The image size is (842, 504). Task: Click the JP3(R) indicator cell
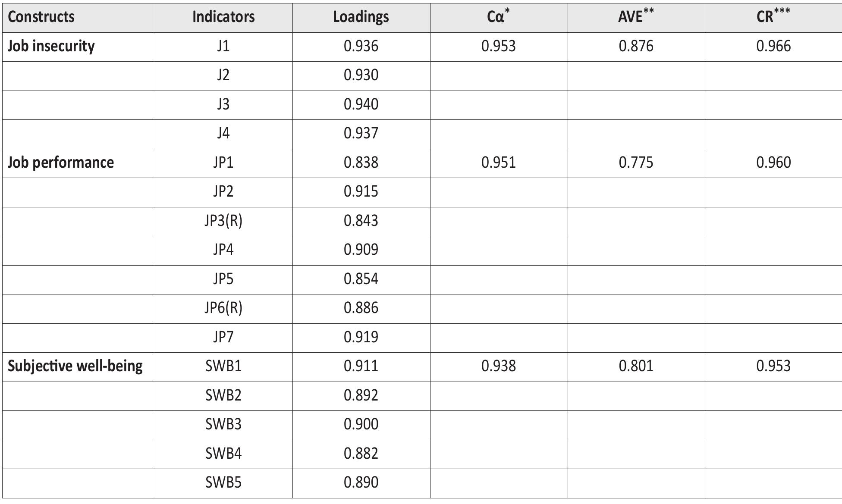223,221
